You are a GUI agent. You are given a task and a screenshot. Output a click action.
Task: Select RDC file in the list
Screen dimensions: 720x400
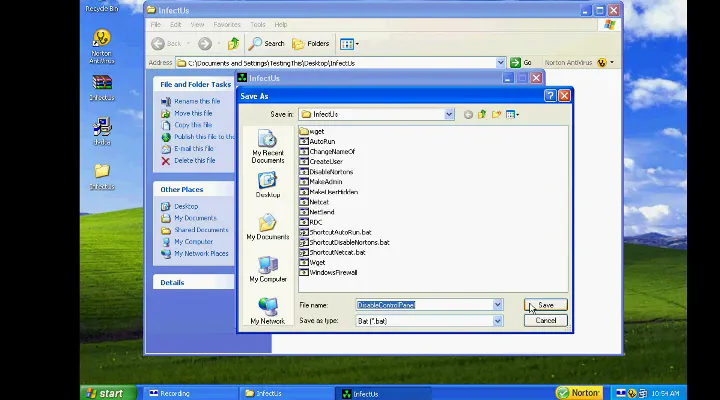311,222
